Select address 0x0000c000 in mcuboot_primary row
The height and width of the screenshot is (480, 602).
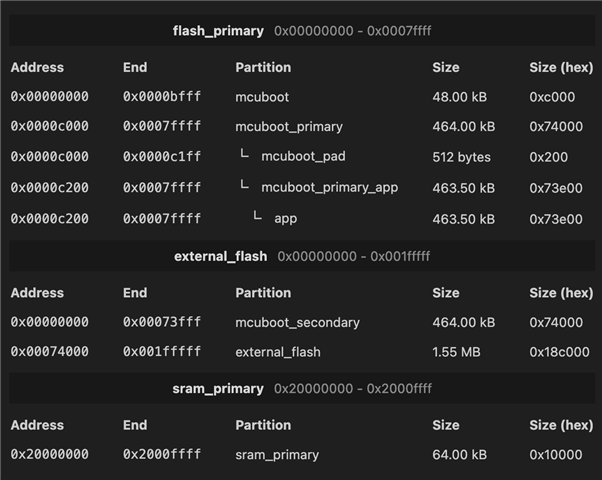point(50,126)
